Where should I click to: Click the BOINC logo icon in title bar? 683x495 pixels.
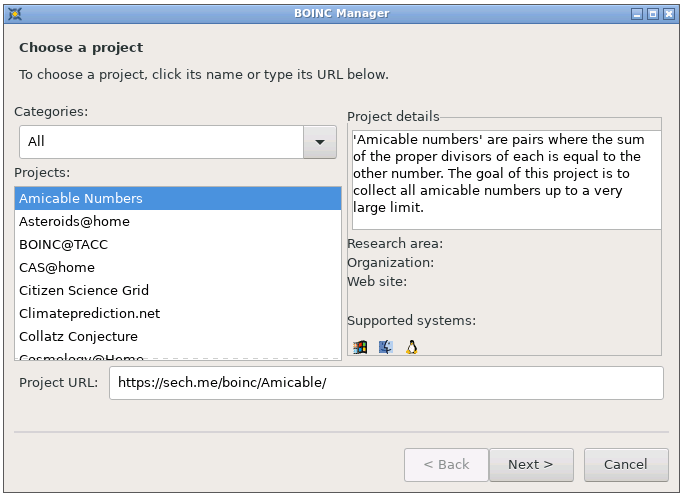tap(14, 14)
